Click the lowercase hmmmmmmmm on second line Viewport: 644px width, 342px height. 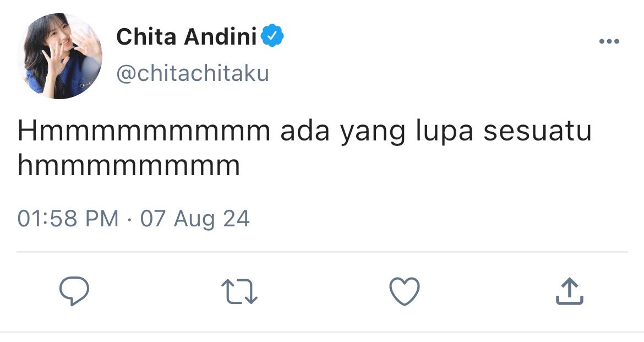129,166
